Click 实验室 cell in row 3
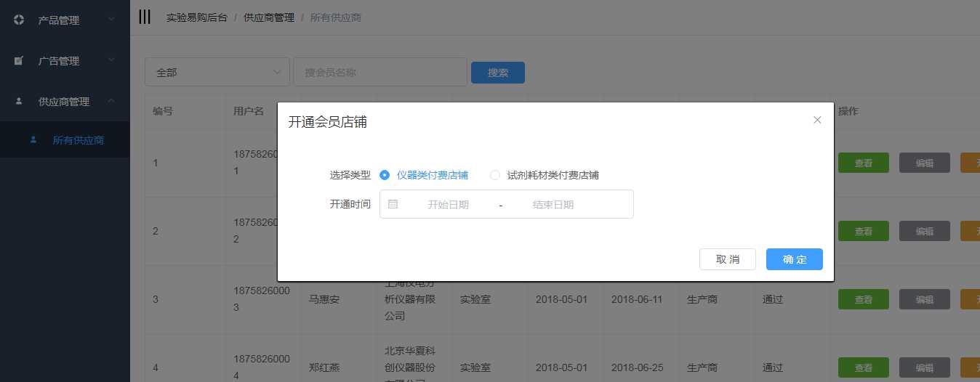Screen dimensions: 980x382 click(x=475, y=299)
